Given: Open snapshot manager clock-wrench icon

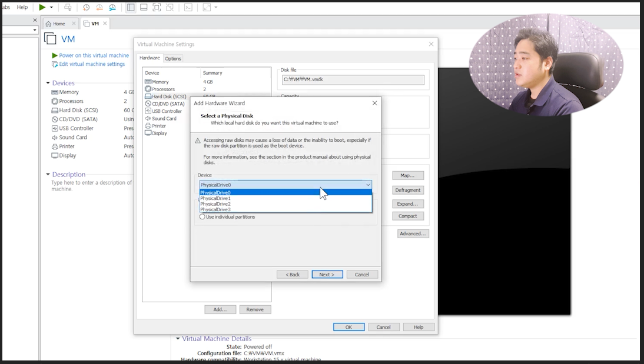Looking at the screenshot, I should tap(112, 8).
